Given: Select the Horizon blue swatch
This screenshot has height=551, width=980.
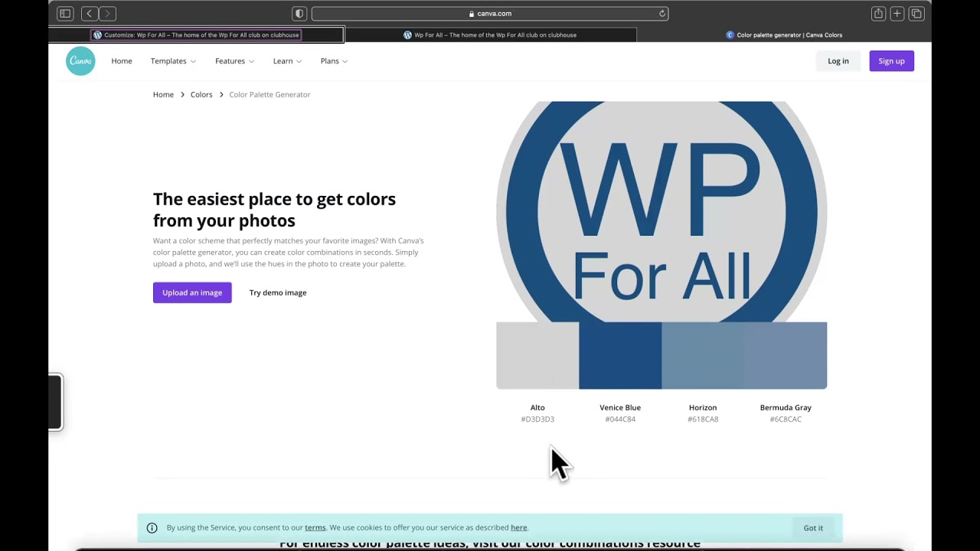Looking at the screenshot, I should tap(703, 356).
